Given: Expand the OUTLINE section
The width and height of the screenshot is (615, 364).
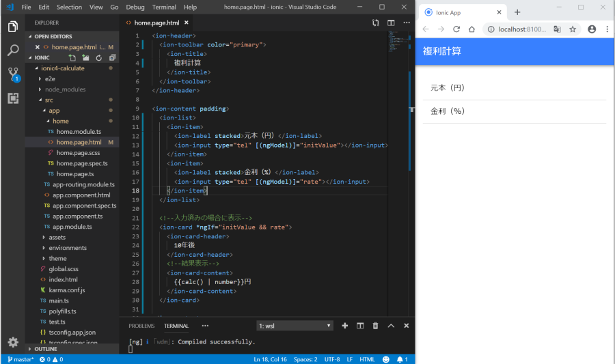Looking at the screenshot, I should [x=45, y=349].
